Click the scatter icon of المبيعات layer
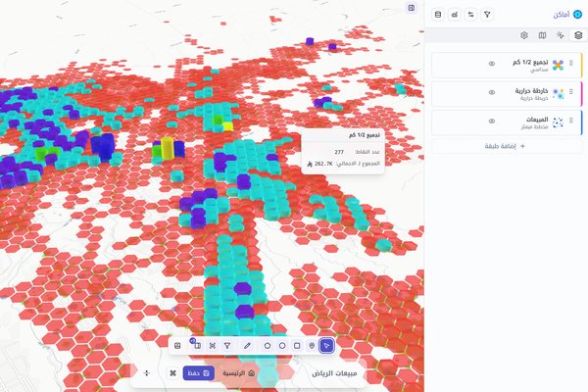The width and height of the screenshot is (588, 392). [558, 122]
